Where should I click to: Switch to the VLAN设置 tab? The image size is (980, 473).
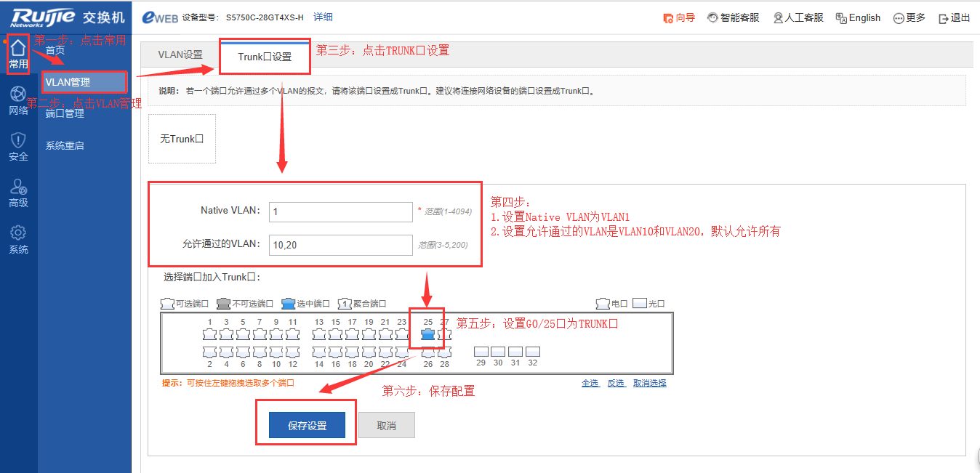[x=180, y=55]
